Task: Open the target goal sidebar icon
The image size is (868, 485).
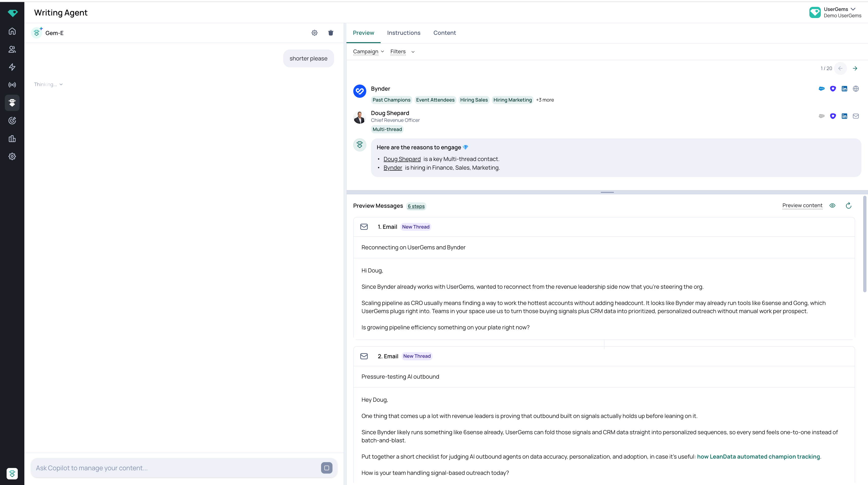Action: [12, 121]
